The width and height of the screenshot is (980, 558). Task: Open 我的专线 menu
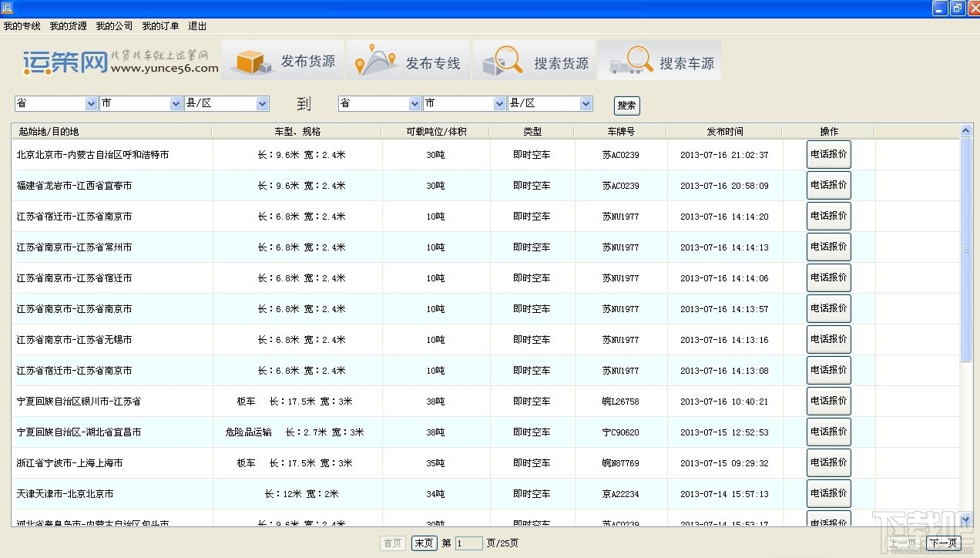point(22,26)
